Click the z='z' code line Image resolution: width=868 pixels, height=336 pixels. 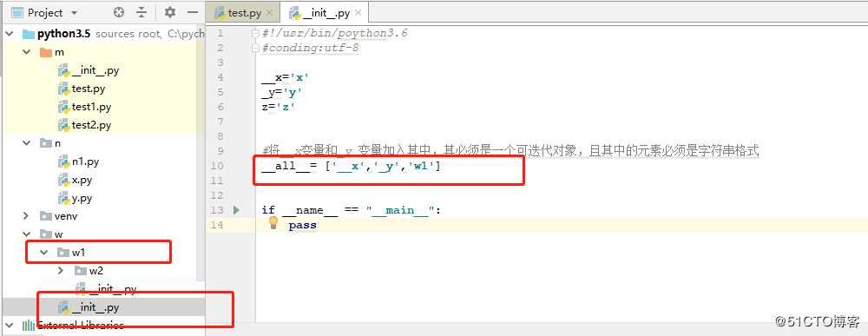[x=279, y=107]
